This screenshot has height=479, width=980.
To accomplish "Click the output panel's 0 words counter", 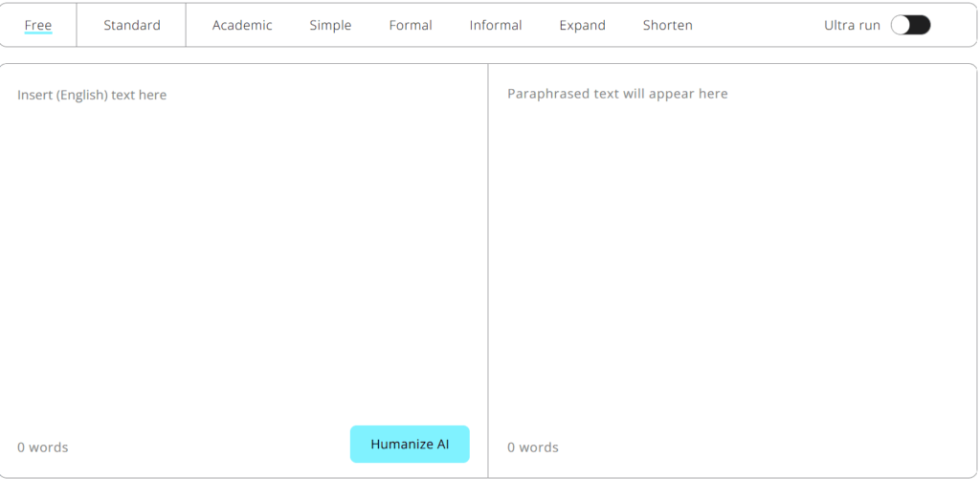I will click(533, 447).
